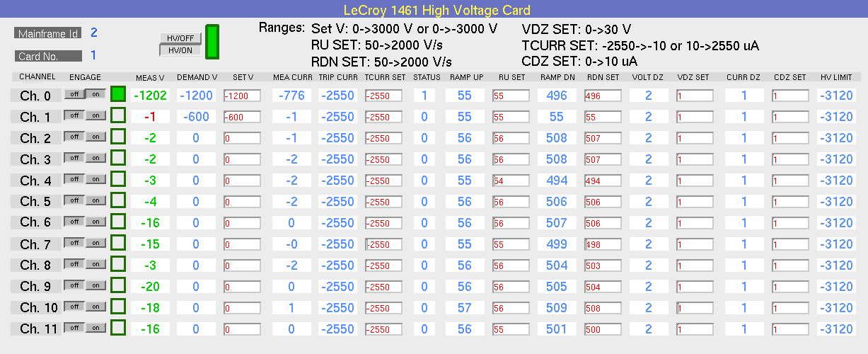This screenshot has height=354, width=868.
Task: Click Ch. 9 engage indicator square
Action: tap(118, 285)
